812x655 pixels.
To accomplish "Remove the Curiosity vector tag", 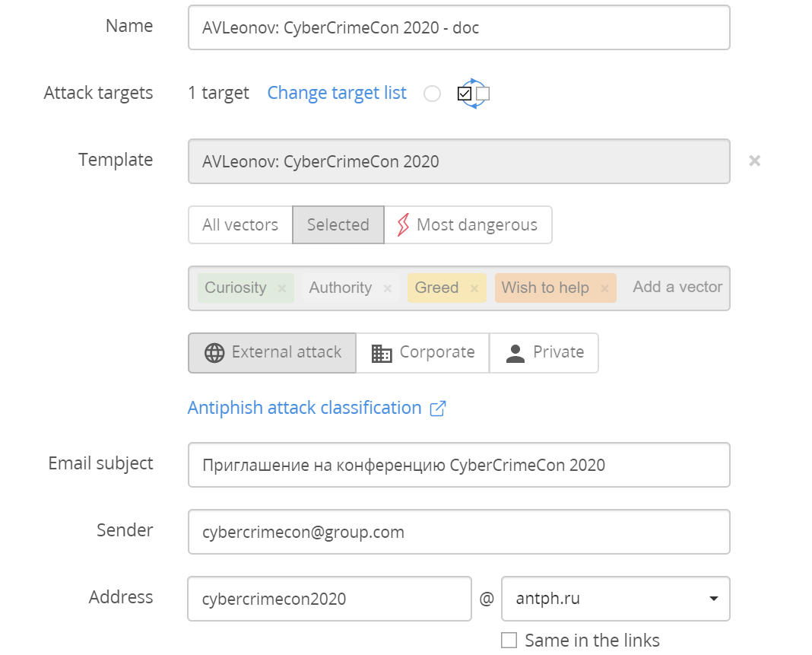I will coord(282,288).
